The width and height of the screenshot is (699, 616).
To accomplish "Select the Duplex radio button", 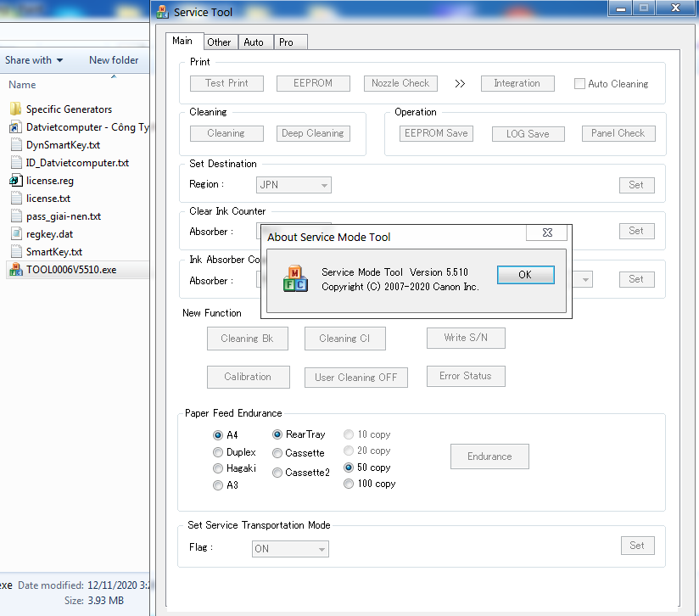I will [x=217, y=452].
